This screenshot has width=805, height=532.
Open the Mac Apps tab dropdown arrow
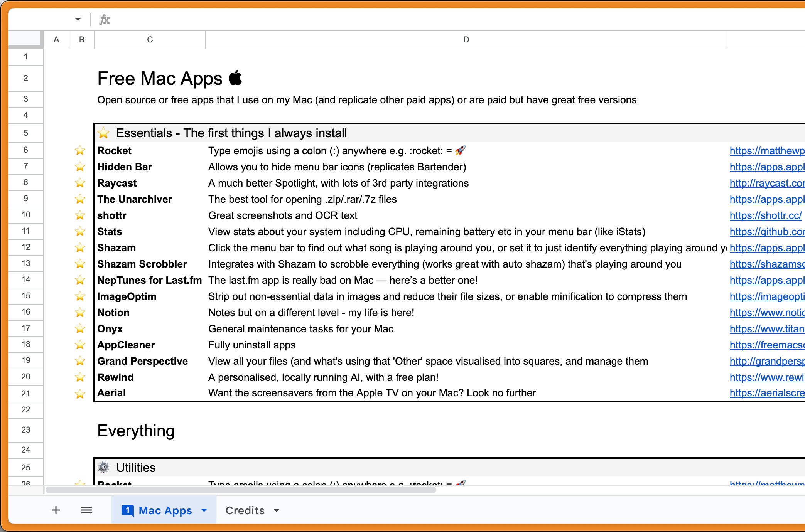(204, 510)
